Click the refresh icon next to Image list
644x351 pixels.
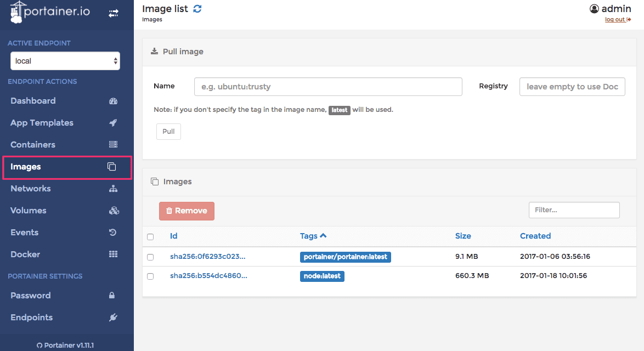coord(197,9)
